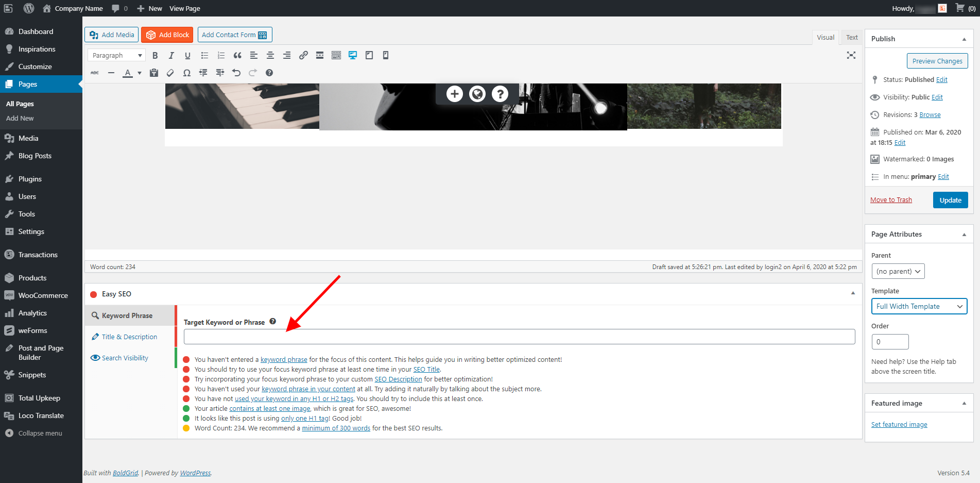This screenshot has width=980, height=483.
Task: Switch to the Text editor tab
Action: 851,37
